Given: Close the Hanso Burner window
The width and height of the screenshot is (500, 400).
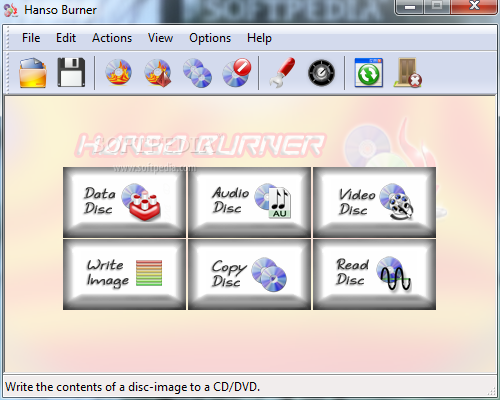Looking at the screenshot, I should click(x=474, y=6).
